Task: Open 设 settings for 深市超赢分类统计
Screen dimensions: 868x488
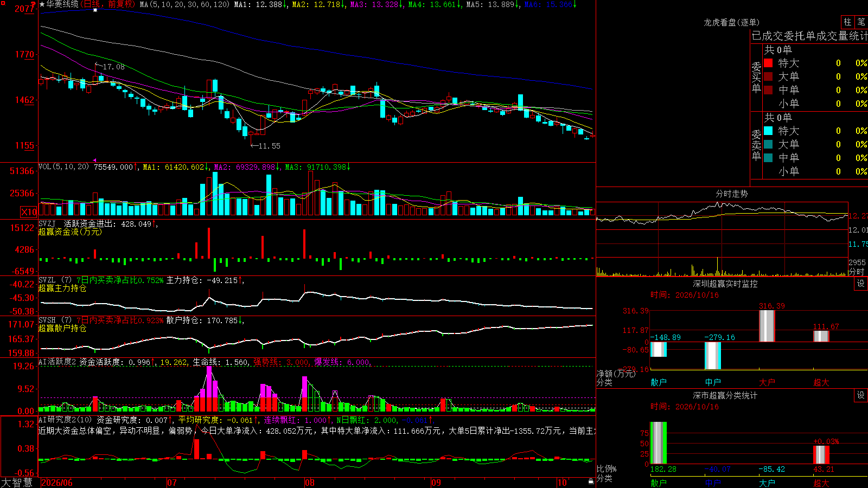Action: coord(861,395)
